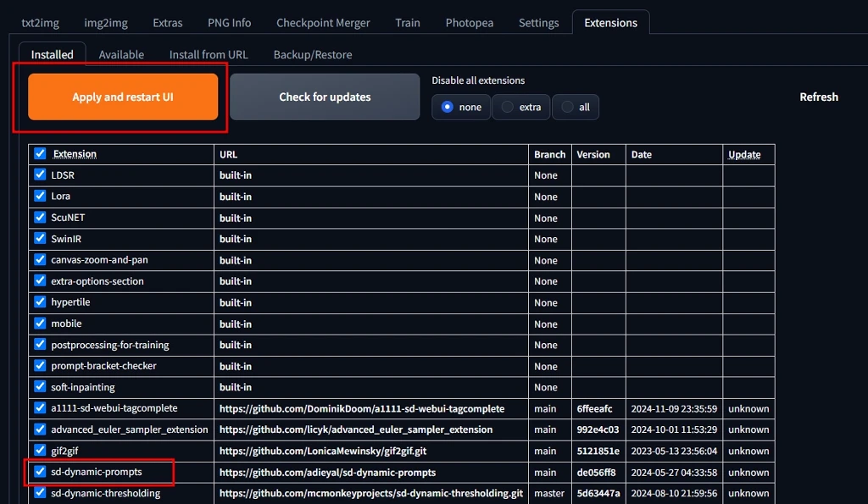Open the img2img tab

pos(106,23)
